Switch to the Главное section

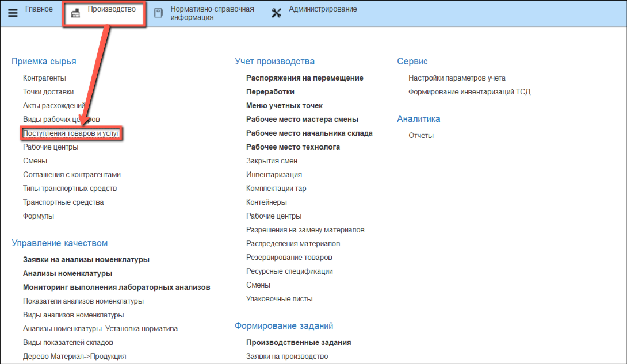39,9
